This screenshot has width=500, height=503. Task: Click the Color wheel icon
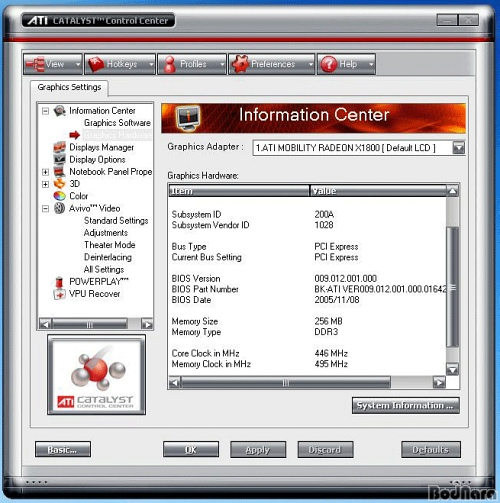60,196
